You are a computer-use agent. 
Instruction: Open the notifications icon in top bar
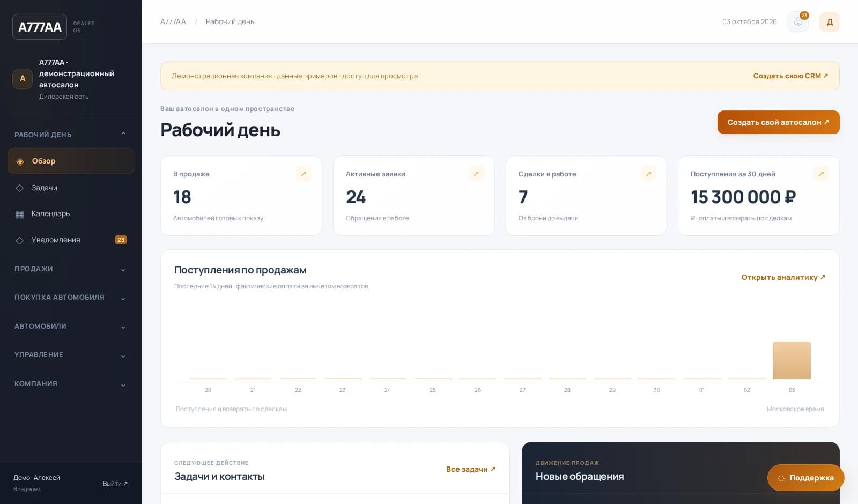pos(798,22)
